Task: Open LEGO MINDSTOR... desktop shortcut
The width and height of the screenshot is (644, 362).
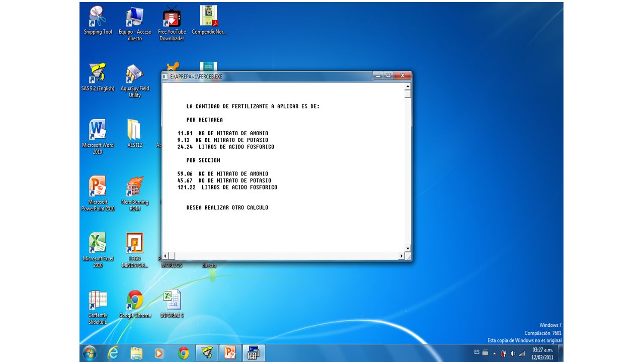Action: (x=135, y=250)
